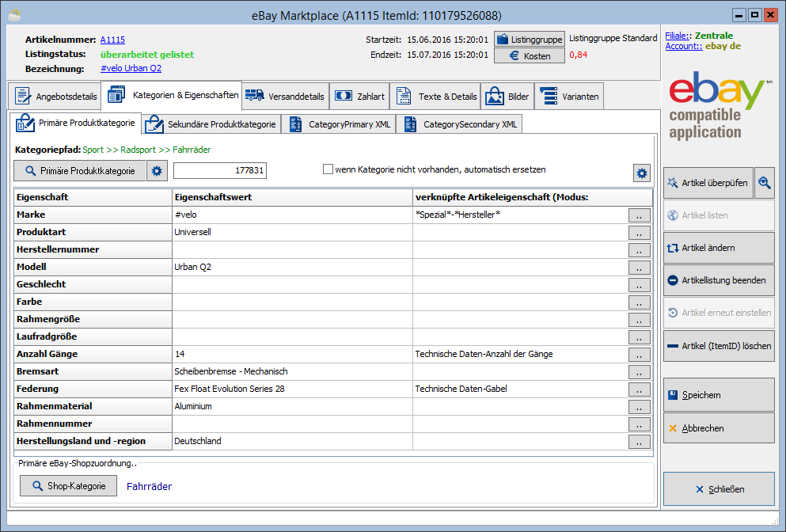This screenshot has height=532, width=786.
Task: Click the Fahrräder shop category text
Action: click(x=149, y=486)
